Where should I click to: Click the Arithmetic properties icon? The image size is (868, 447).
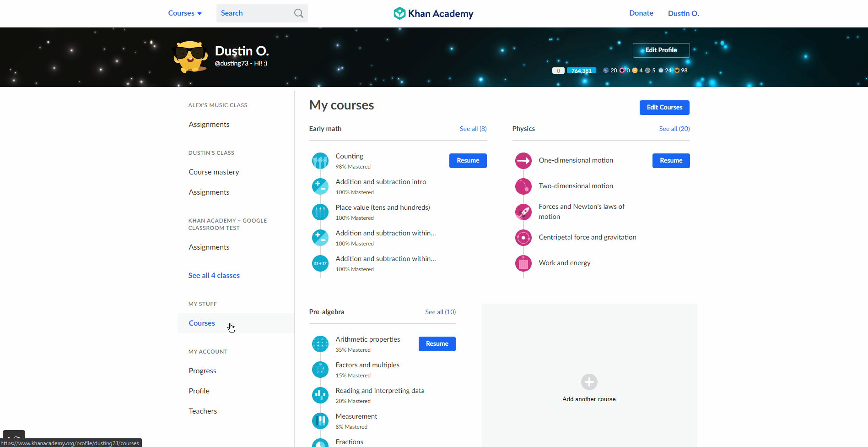[x=320, y=344]
